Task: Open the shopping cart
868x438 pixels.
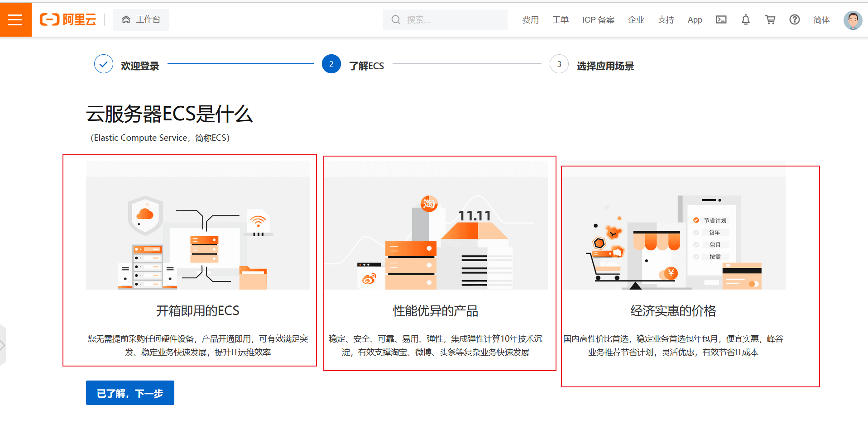Action: tap(770, 19)
